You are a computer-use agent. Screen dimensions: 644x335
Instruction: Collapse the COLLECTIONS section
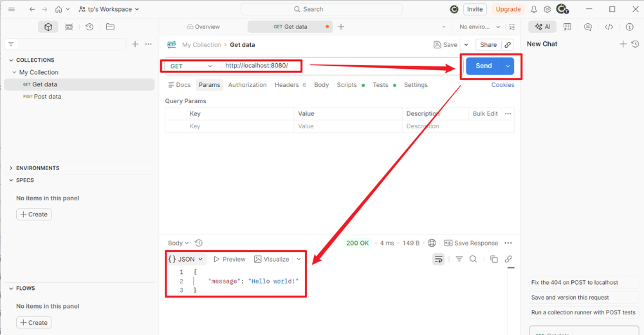[11, 60]
